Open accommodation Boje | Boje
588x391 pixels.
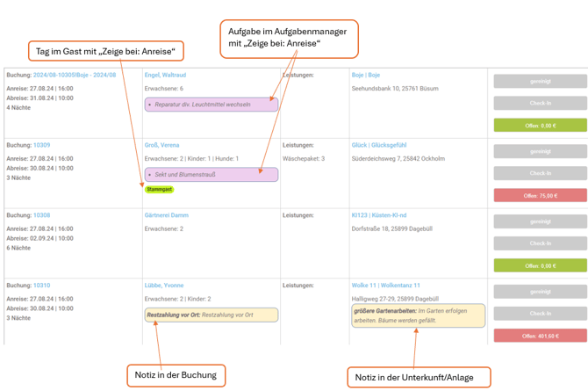pos(366,75)
